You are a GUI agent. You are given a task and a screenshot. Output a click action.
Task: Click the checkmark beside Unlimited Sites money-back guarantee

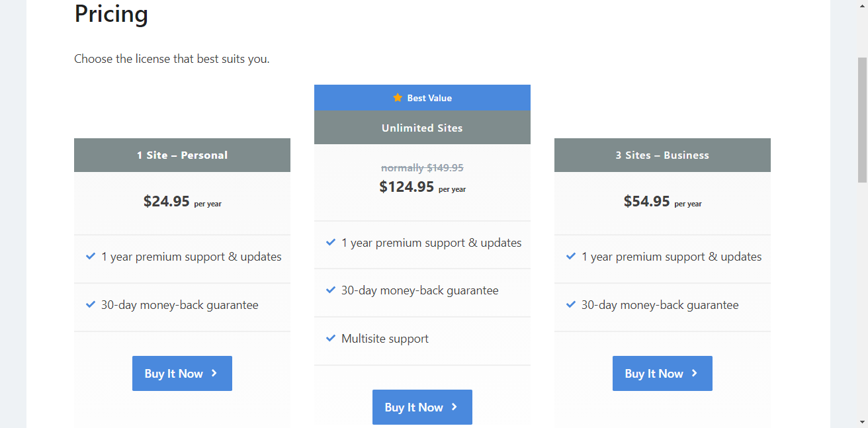point(331,290)
